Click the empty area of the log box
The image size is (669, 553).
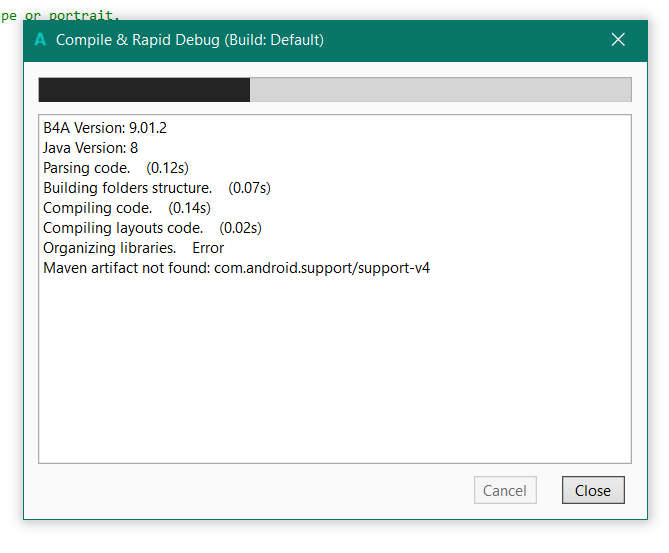pyautogui.click(x=334, y=380)
